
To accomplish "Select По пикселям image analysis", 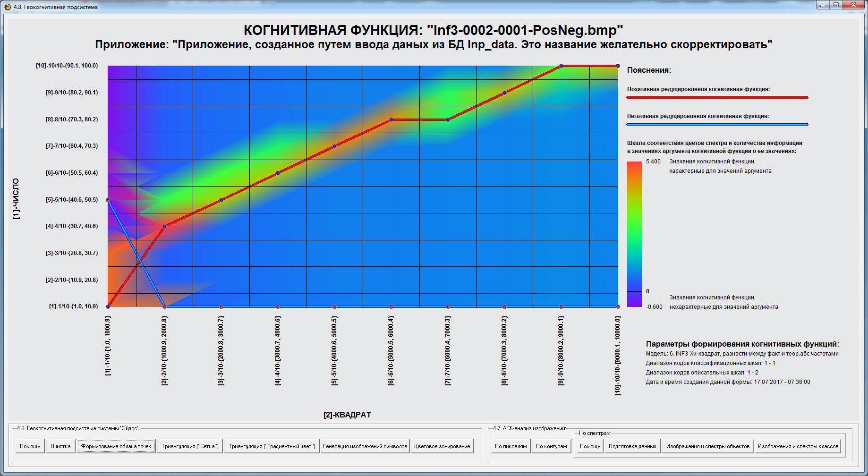I will click(x=510, y=446).
